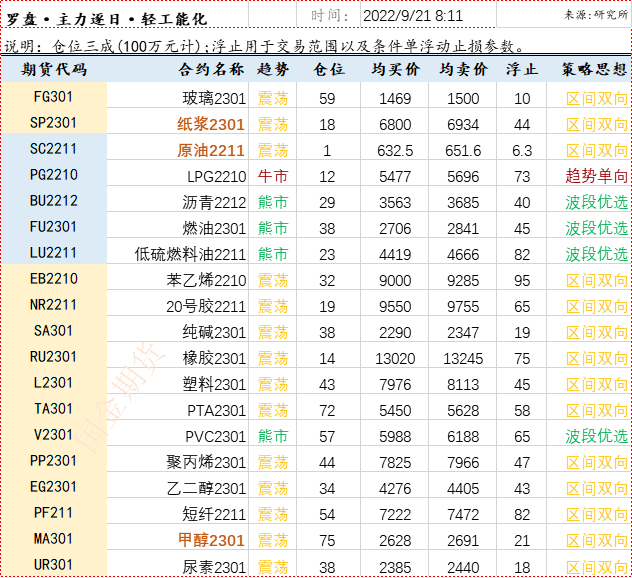Image resolution: width=632 pixels, height=578 pixels.
Task: Select contract name 玻璃2301
Action: [214, 98]
